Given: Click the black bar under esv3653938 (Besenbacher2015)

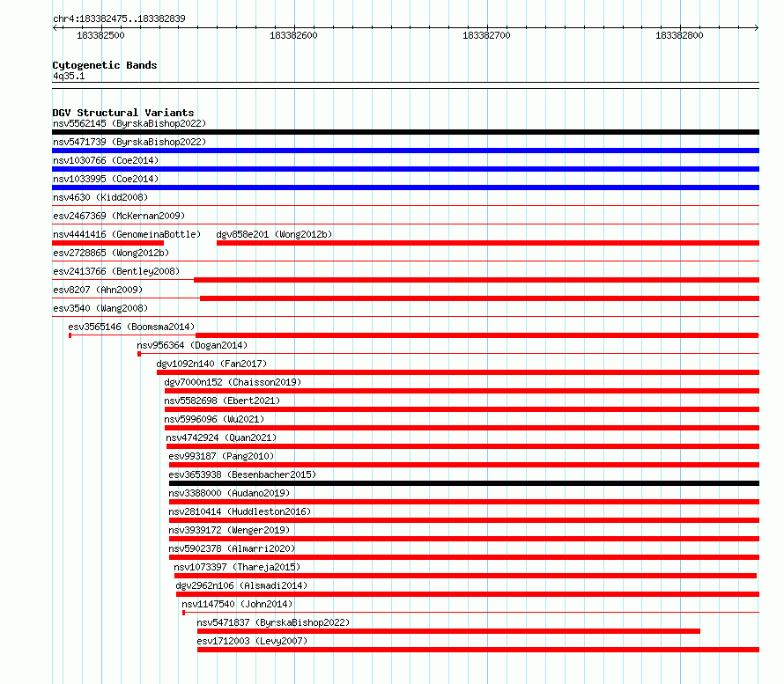Looking at the screenshot, I should (x=464, y=483).
